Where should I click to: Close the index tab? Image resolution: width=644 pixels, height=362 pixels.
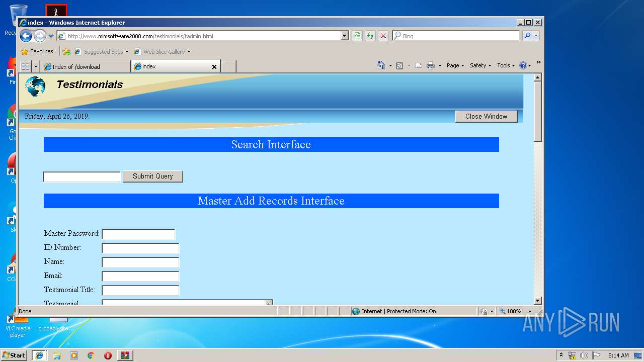coord(214,66)
